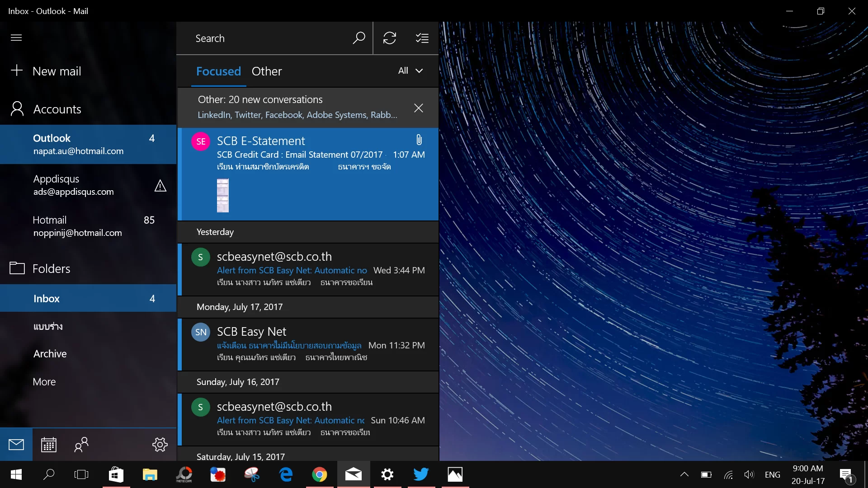This screenshot has width=868, height=488.
Task: Open taskbar search icon
Action: (49, 474)
